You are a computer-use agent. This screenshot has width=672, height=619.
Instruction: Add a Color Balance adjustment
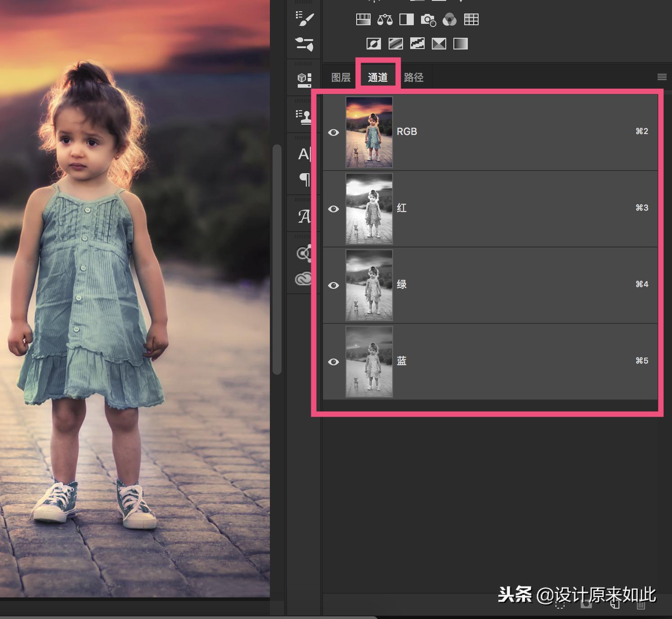click(x=385, y=19)
